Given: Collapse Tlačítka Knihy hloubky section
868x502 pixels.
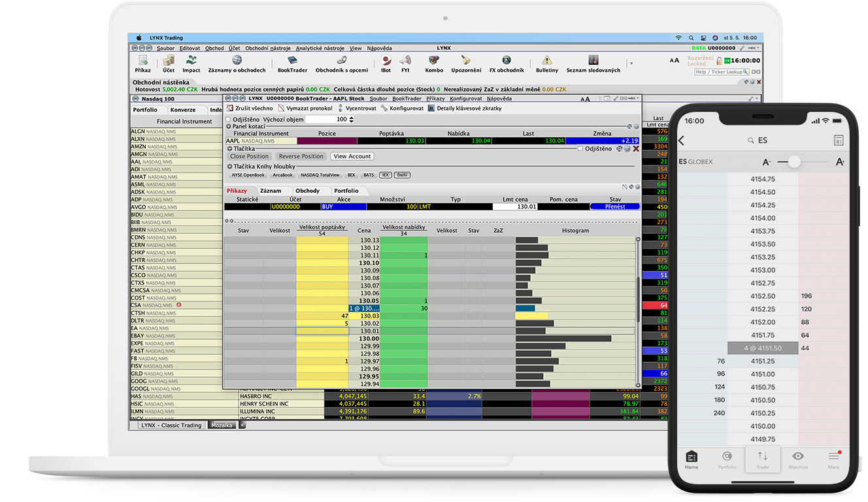Looking at the screenshot, I should click(x=229, y=167).
